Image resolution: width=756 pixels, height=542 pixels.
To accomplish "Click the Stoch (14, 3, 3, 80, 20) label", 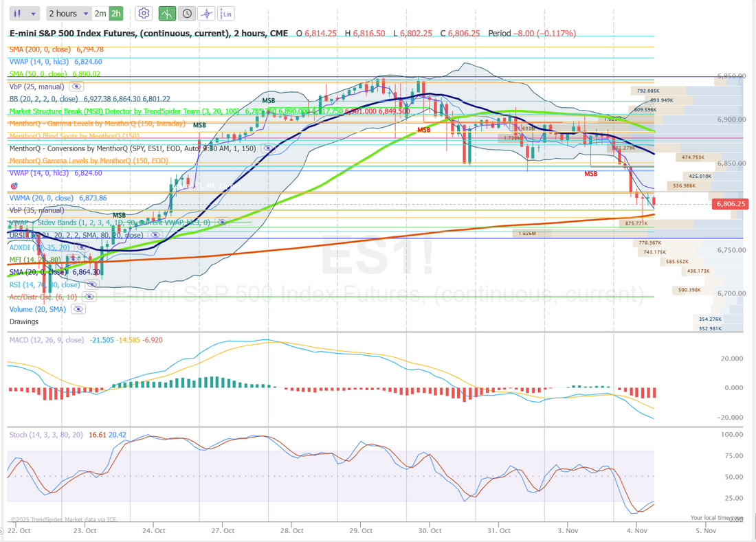I will 46,435.
